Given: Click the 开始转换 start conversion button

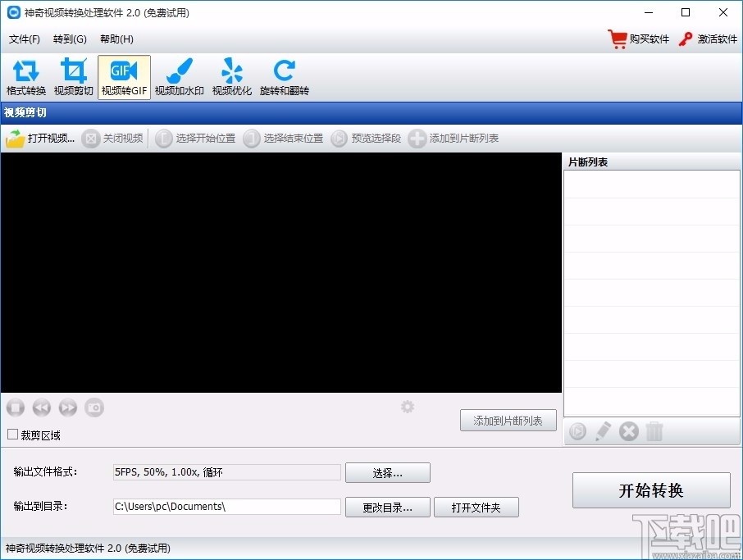Looking at the screenshot, I should [651, 490].
